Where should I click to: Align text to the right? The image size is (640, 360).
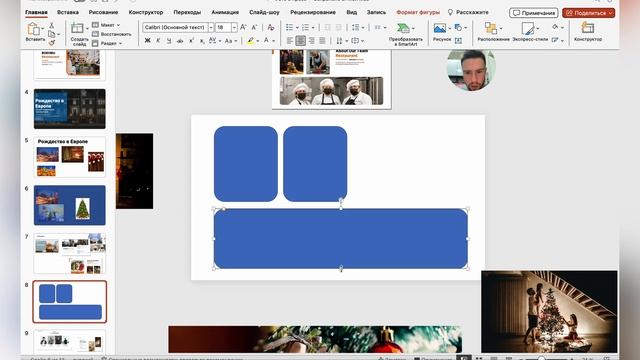(x=311, y=41)
